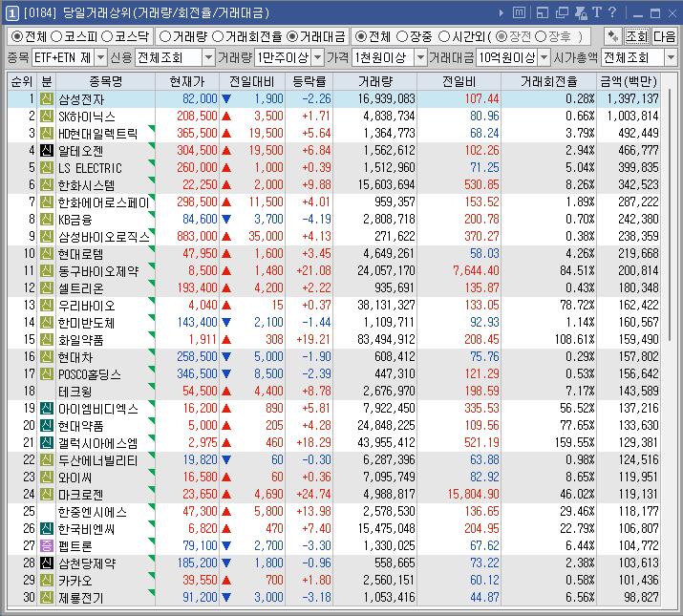Click the vertical scrollbar of the table
Screen dimensions: 683x616
click(x=670, y=214)
